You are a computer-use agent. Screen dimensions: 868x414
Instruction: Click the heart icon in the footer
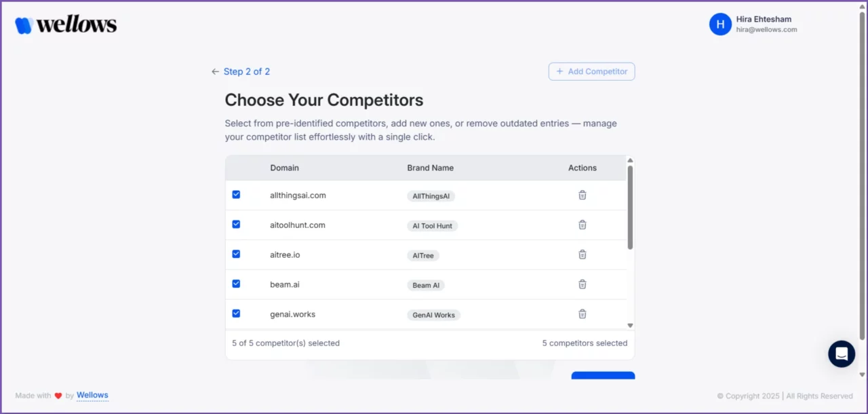pos(58,395)
